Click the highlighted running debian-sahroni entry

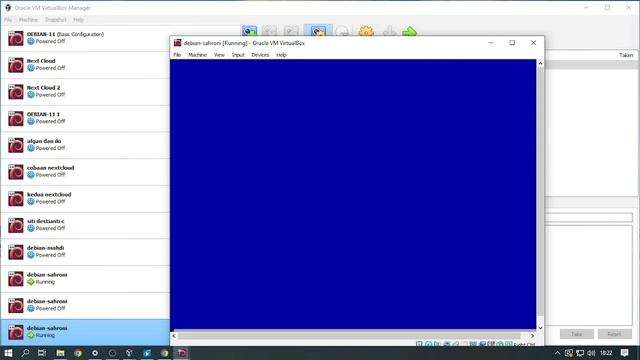coord(85,332)
